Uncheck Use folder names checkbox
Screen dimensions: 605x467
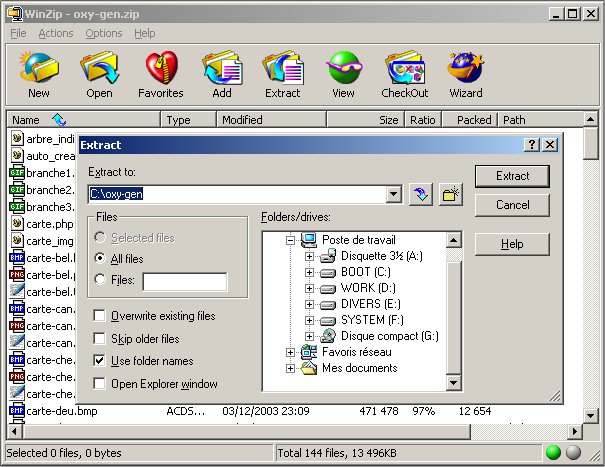coord(100,361)
